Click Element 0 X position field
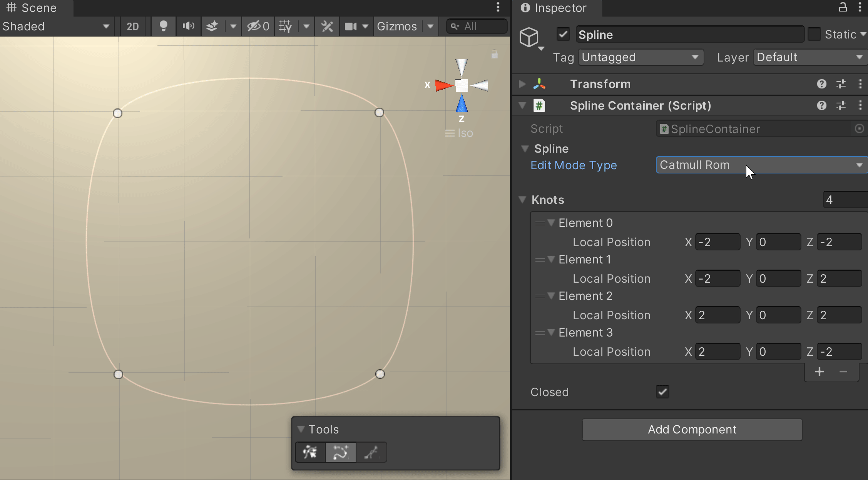 (717, 242)
